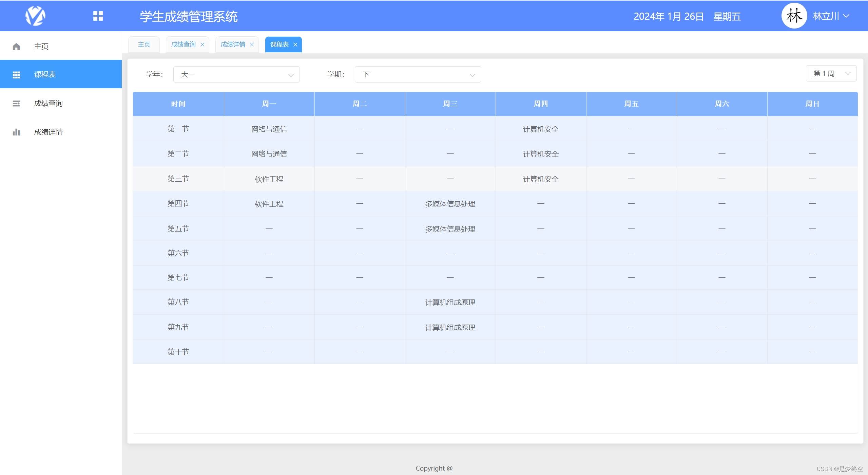Click the 网络与通信 cell under 周一
Image resolution: width=868 pixels, height=475 pixels.
[x=269, y=129]
